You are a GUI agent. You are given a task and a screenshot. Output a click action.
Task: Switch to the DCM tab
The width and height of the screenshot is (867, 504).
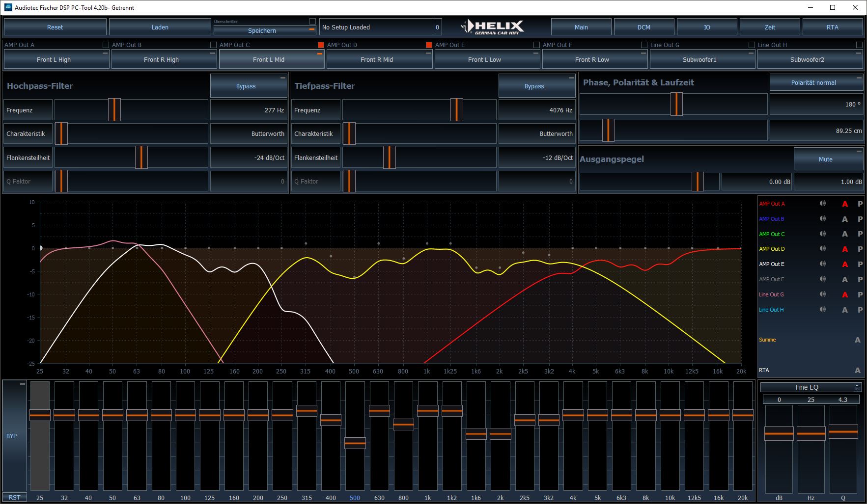(644, 27)
